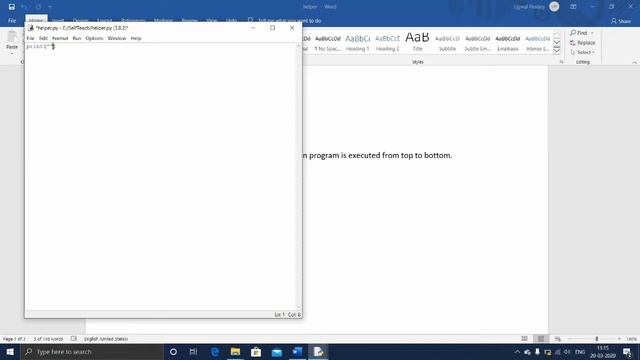Undo last action in Word title bar
Viewport: 640px width, 360px height.
coord(24,7)
